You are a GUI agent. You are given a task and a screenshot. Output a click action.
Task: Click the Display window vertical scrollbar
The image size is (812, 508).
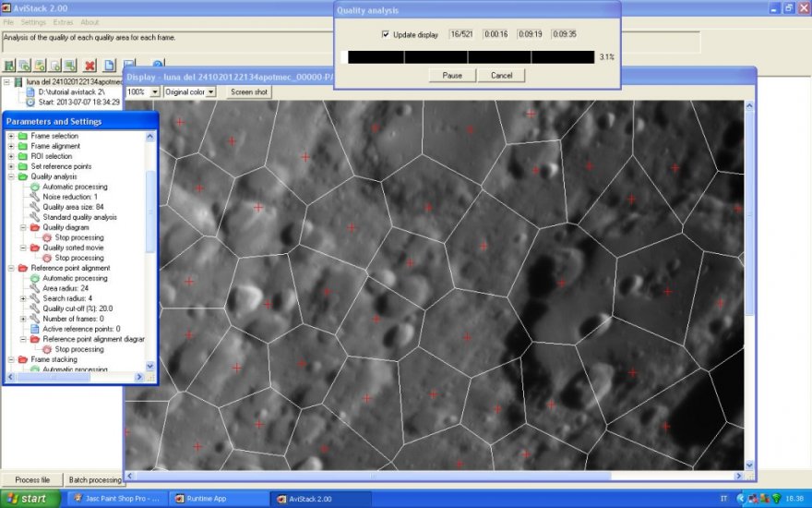tap(749, 285)
